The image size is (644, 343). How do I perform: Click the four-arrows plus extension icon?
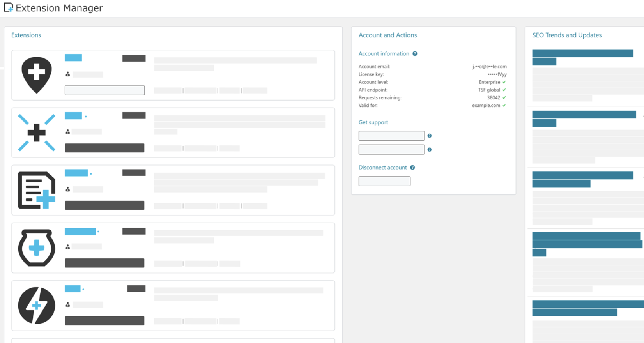(37, 133)
